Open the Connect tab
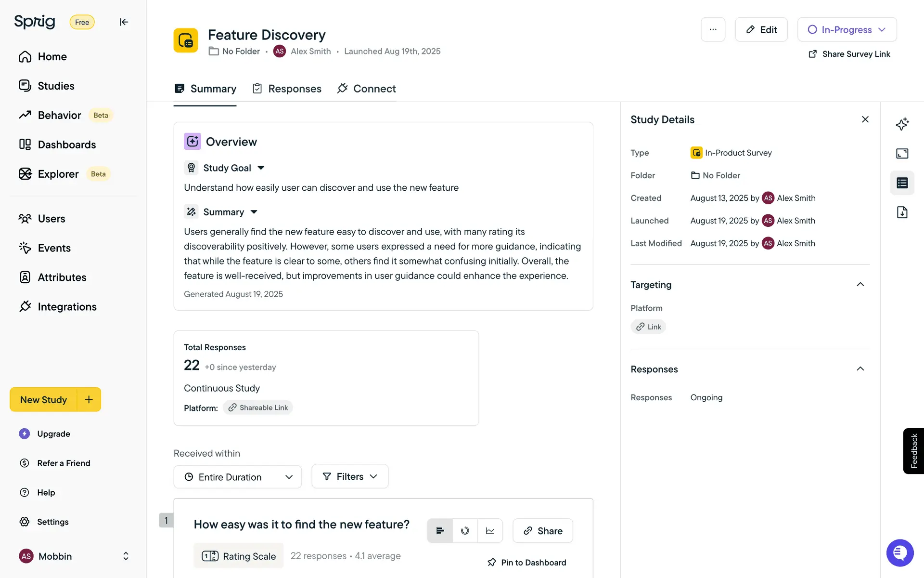This screenshot has height=578, width=924. point(367,89)
